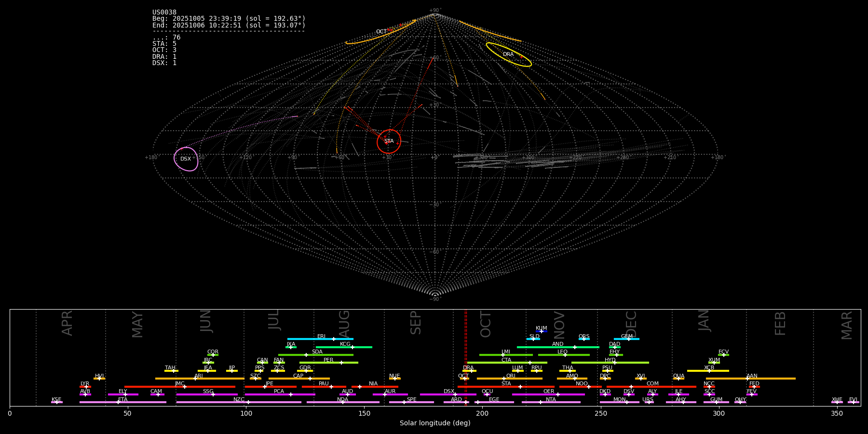Click the PCA shower bar label

click(x=279, y=392)
